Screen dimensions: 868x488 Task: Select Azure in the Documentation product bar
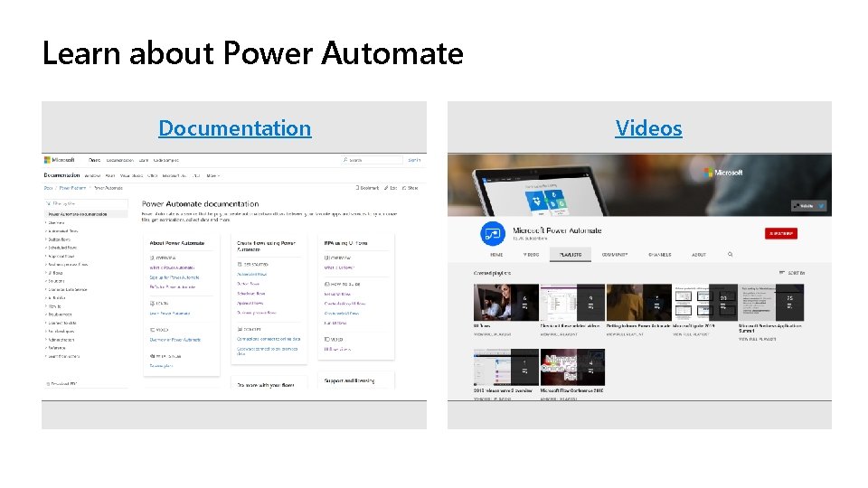[109, 176]
